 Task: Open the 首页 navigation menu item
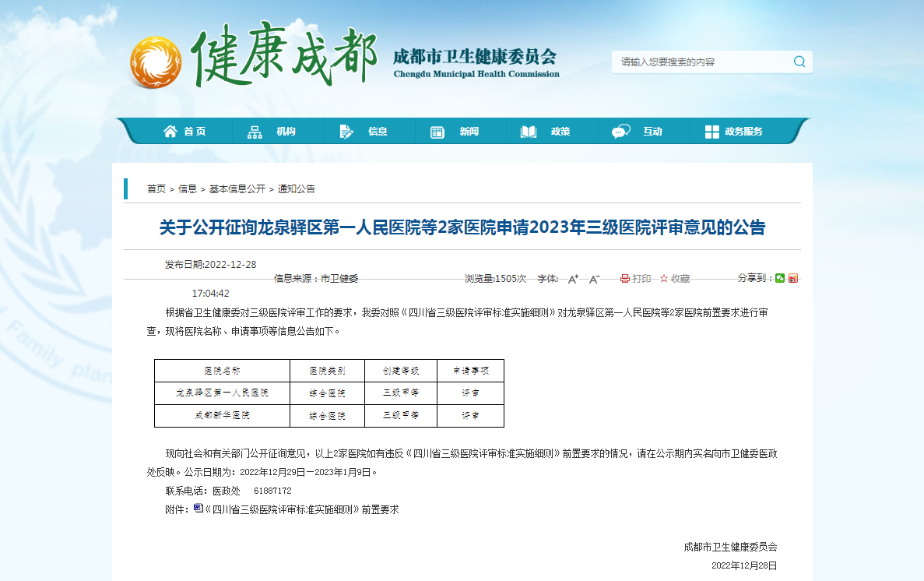[185, 132]
